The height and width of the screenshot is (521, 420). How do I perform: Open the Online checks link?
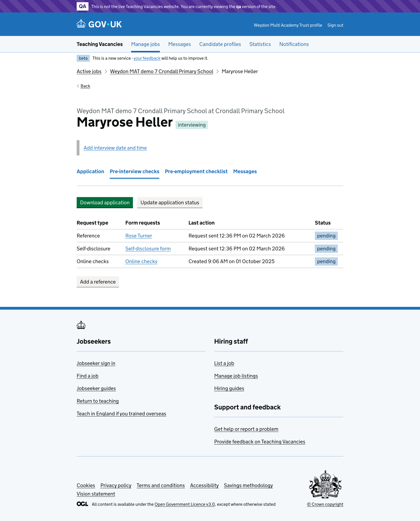141,261
